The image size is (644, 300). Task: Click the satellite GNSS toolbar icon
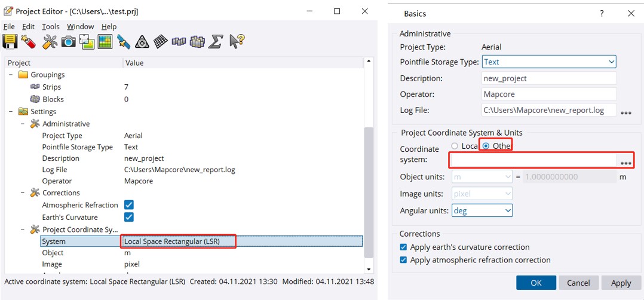(124, 41)
